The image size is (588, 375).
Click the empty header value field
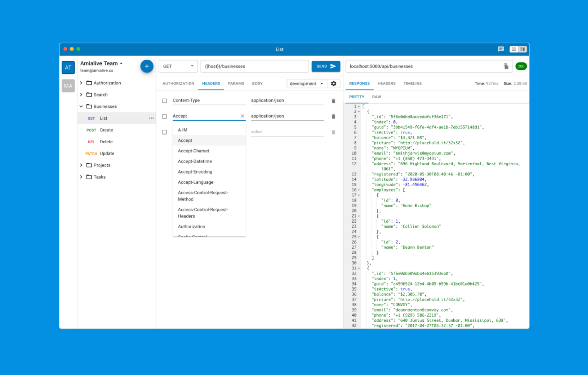(287, 132)
